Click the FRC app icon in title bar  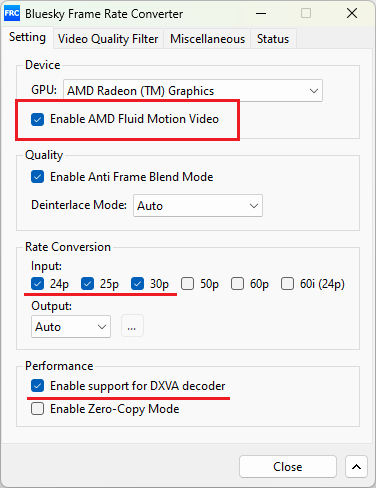point(12,13)
